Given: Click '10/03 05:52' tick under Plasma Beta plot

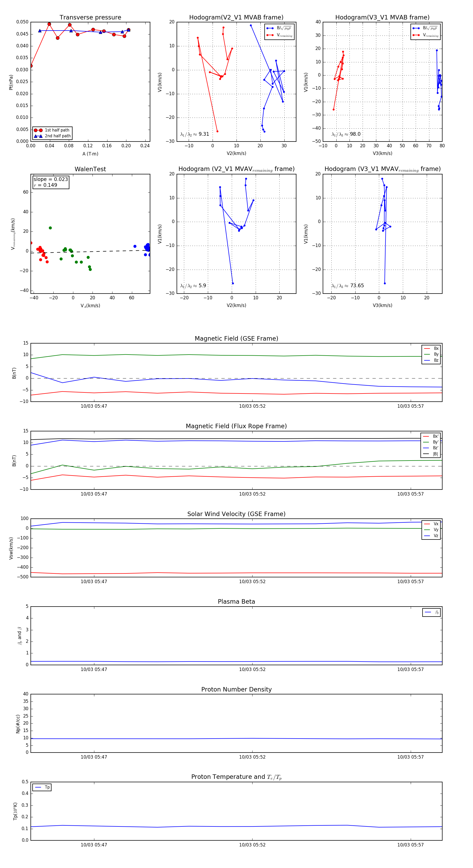Looking at the screenshot, I should pyautogui.click(x=252, y=669).
